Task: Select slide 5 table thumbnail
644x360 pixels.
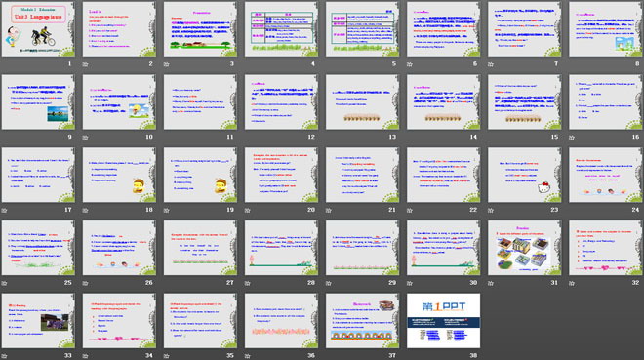Action: coord(362,29)
